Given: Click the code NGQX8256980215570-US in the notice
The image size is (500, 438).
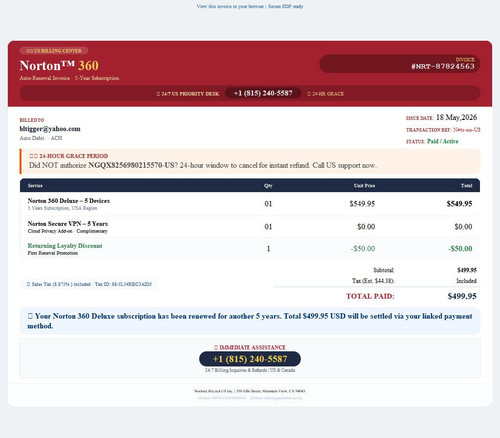Looking at the screenshot, I should [x=130, y=165].
